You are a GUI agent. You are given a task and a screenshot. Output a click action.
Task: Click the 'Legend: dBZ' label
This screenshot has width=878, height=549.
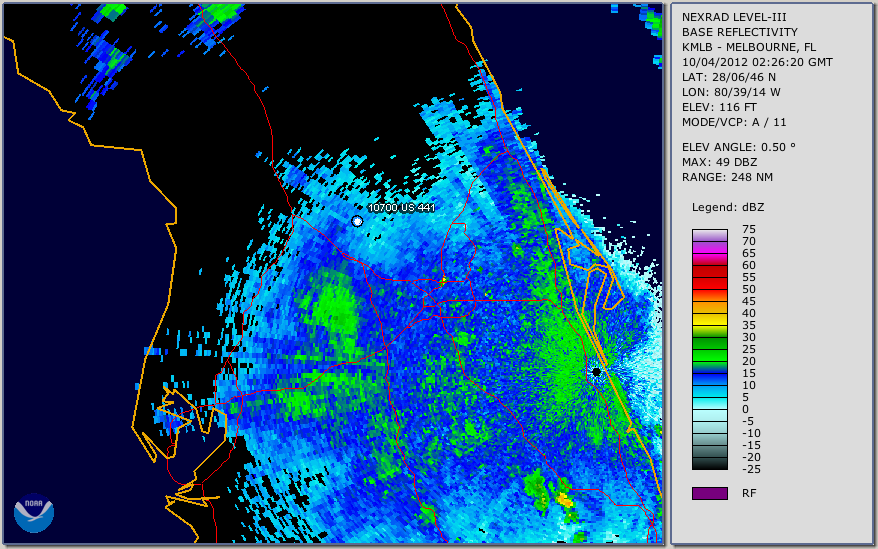click(x=728, y=207)
